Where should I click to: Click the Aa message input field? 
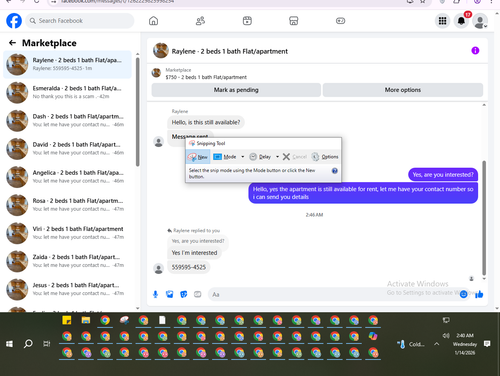(x=333, y=294)
